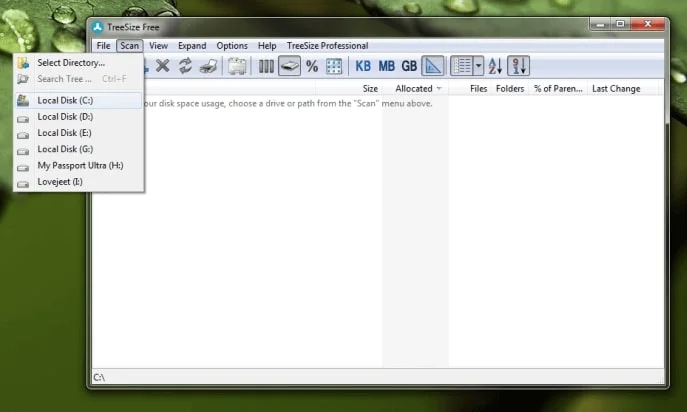Click the Allocated column sort arrow
Image resolution: width=687 pixels, height=412 pixels.
coord(439,89)
